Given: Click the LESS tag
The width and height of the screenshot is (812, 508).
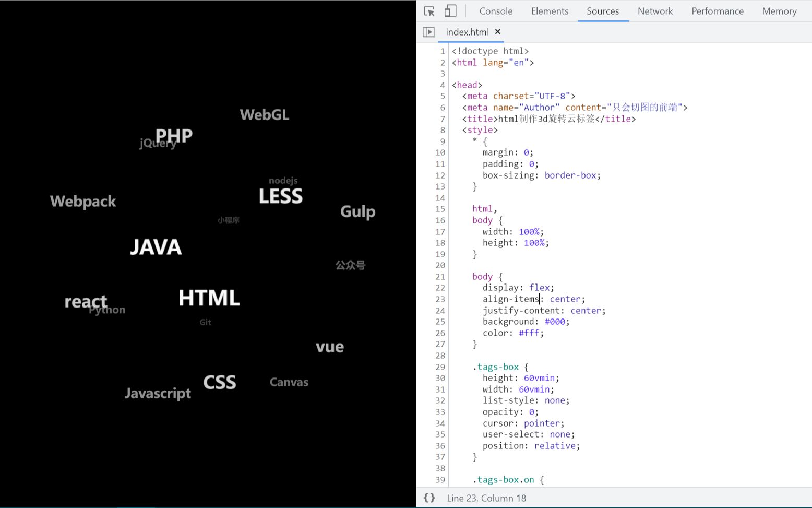Looking at the screenshot, I should (281, 196).
